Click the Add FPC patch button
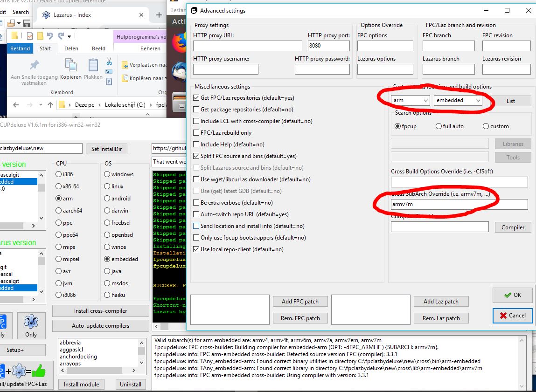The image size is (536, 392). coord(300,302)
